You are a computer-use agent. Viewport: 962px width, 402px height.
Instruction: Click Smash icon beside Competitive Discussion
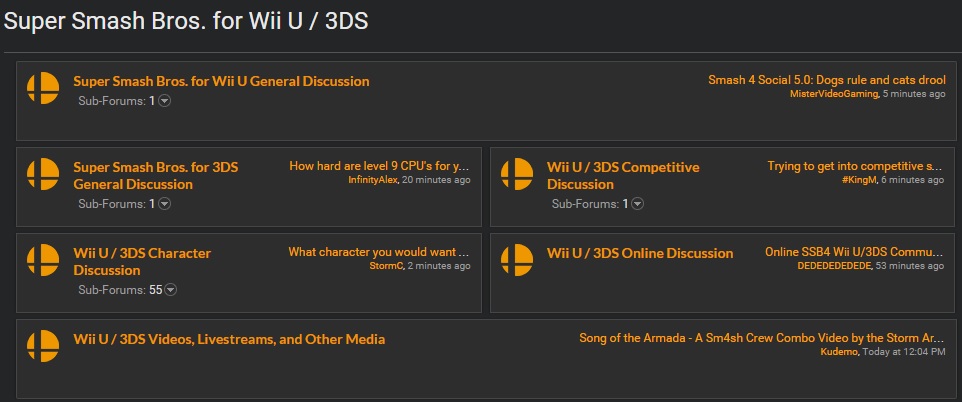tap(517, 174)
